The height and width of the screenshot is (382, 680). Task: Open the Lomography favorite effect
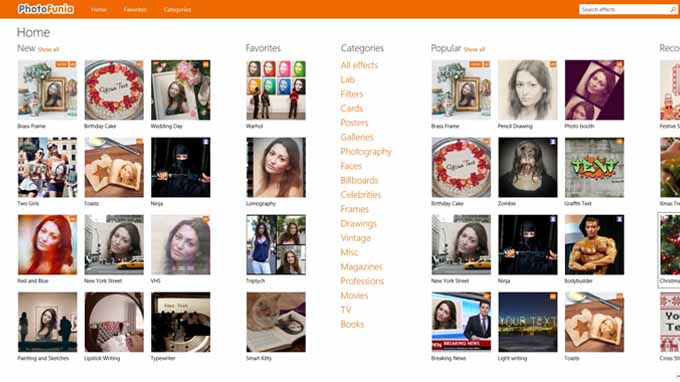click(276, 167)
